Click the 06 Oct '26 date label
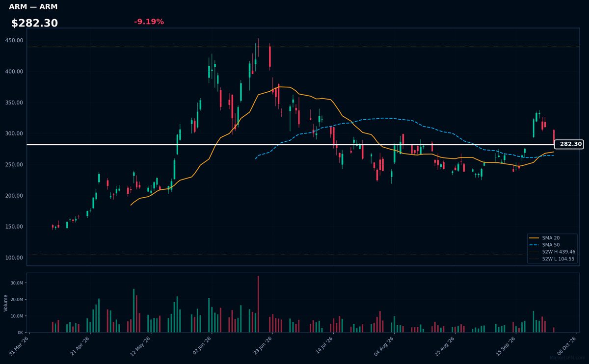 tap(567, 346)
